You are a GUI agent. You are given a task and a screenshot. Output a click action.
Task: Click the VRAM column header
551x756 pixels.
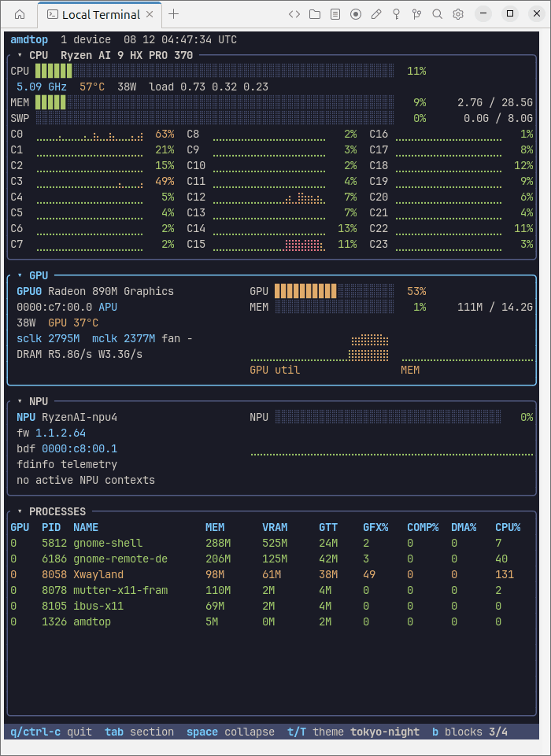pyautogui.click(x=275, y=527)
